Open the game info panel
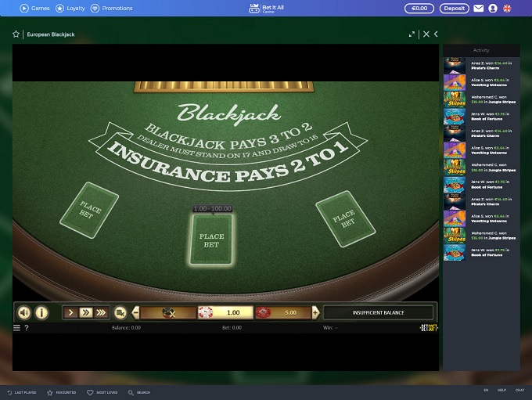Screen dimensions: 532x400 click(41, 312)
